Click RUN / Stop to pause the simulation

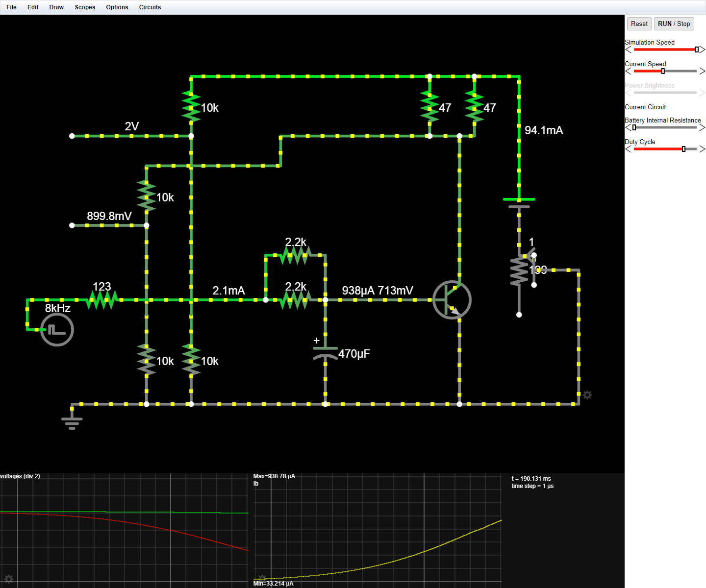coord(674,24)
